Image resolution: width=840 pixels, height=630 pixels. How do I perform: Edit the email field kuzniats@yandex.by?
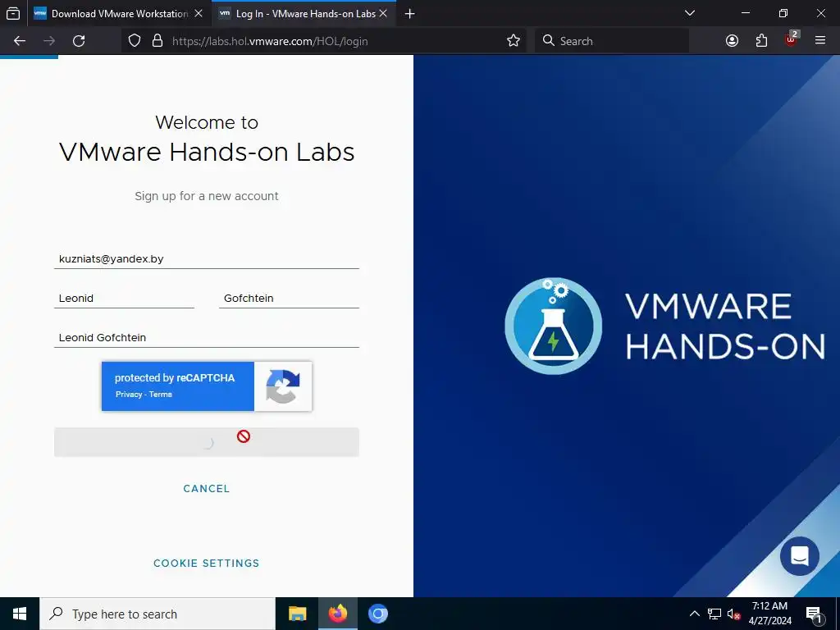206,258
